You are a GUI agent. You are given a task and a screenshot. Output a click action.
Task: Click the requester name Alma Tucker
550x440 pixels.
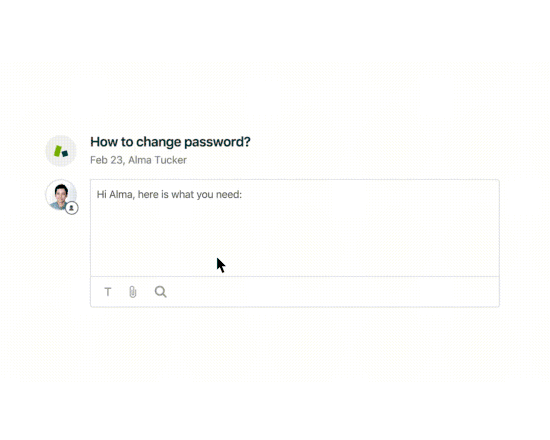157,160
